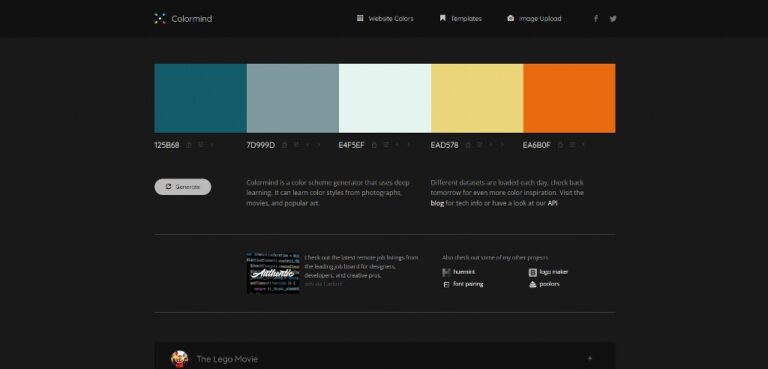Move the EA6B0F color left
Screen dimensions: 768x369
coord(583,145)
